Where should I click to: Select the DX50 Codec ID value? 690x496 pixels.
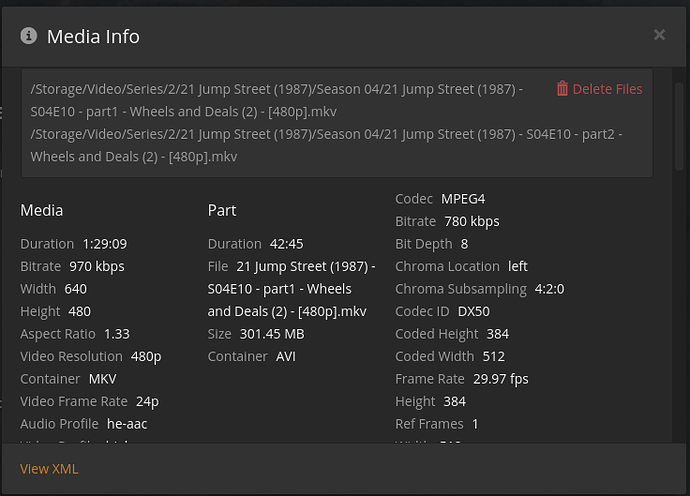[x=474, y=311]
